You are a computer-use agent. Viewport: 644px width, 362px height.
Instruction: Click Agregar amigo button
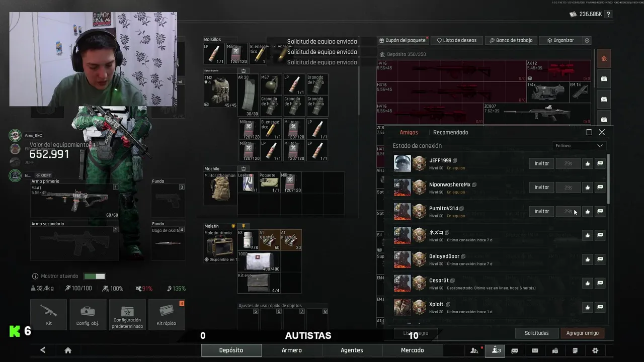(x=583, y=333)
